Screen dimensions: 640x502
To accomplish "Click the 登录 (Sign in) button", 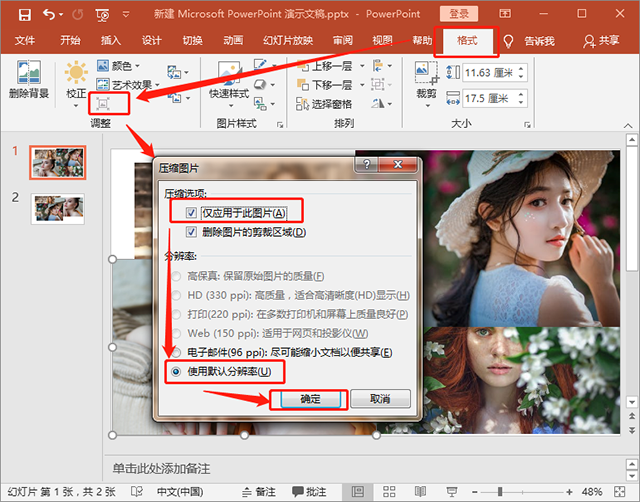I will point(459,14).
